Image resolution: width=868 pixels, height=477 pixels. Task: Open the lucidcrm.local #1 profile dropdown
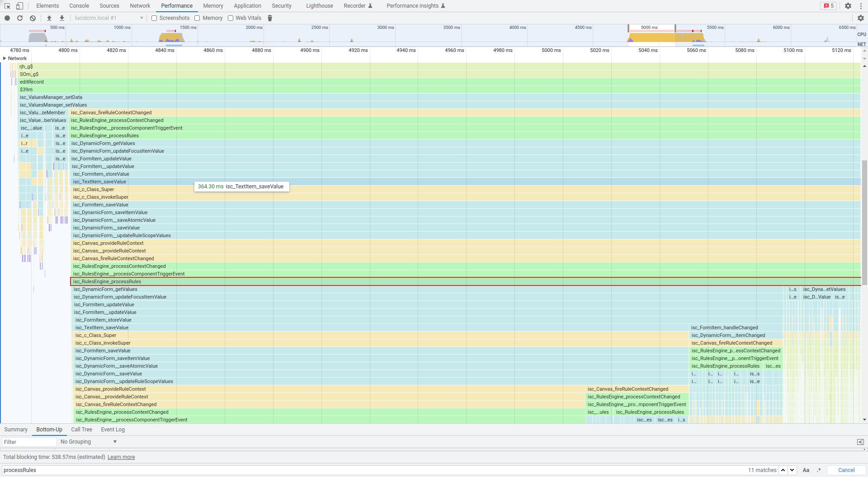coord(108,18)
